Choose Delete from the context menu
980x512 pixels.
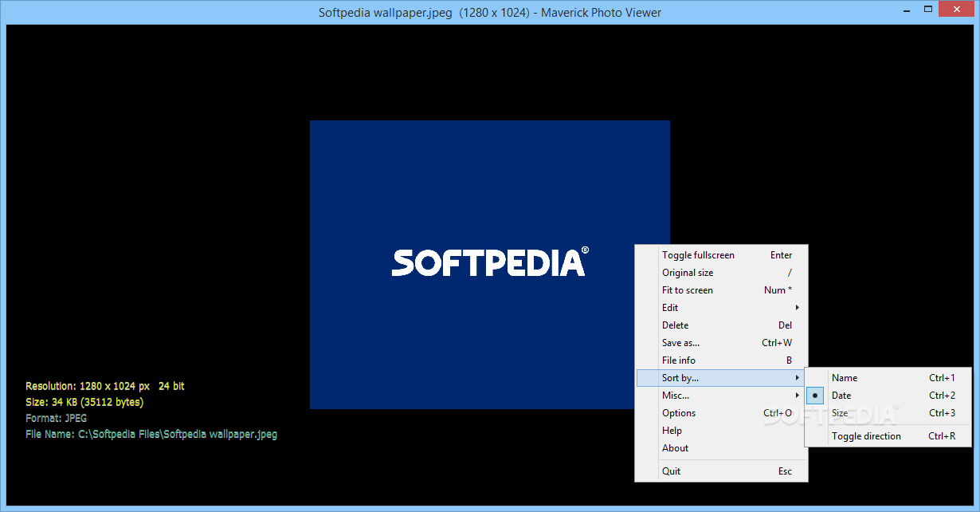(721, 325)
